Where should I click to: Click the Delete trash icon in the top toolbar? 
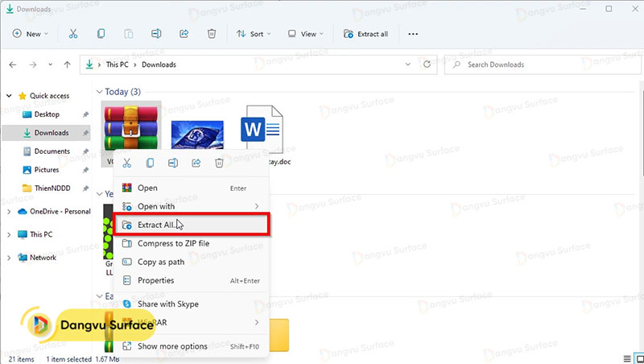[211, 34]
